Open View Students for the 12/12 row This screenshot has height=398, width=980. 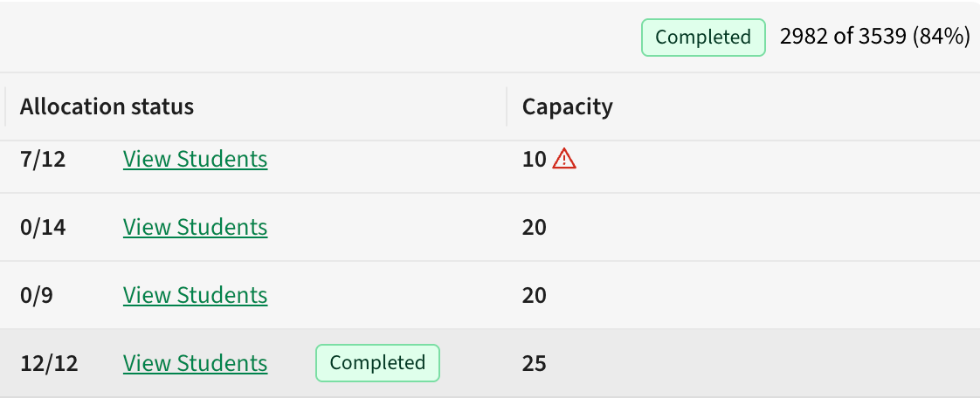(x=195, y=363)
